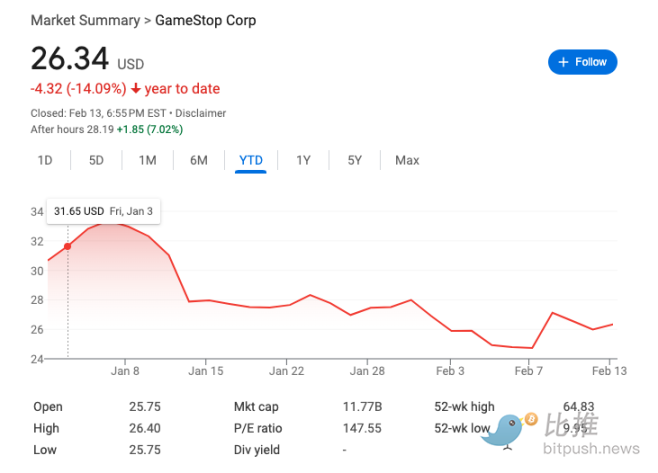Screen dimensions: 658x473
Task: Click the Follow button
Action: coord(582,62)
